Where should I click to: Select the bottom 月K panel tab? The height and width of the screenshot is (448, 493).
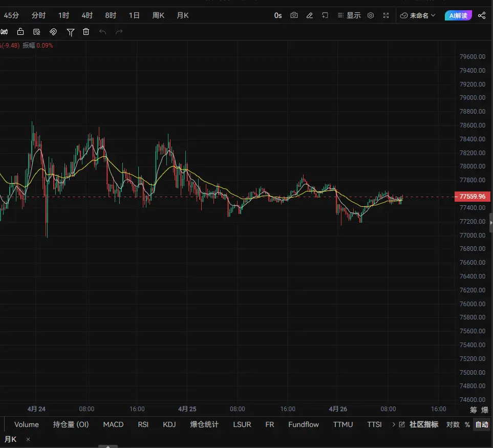(x=11, y=439)
